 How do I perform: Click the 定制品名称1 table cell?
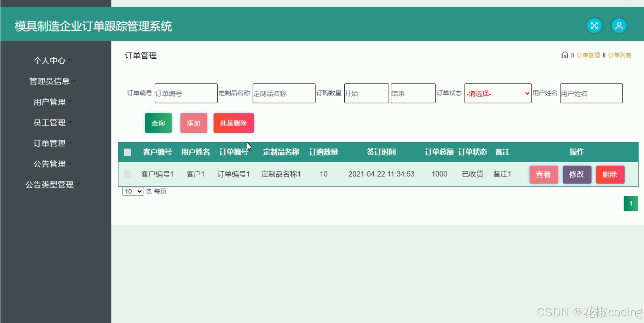click(x=281, y=174)
